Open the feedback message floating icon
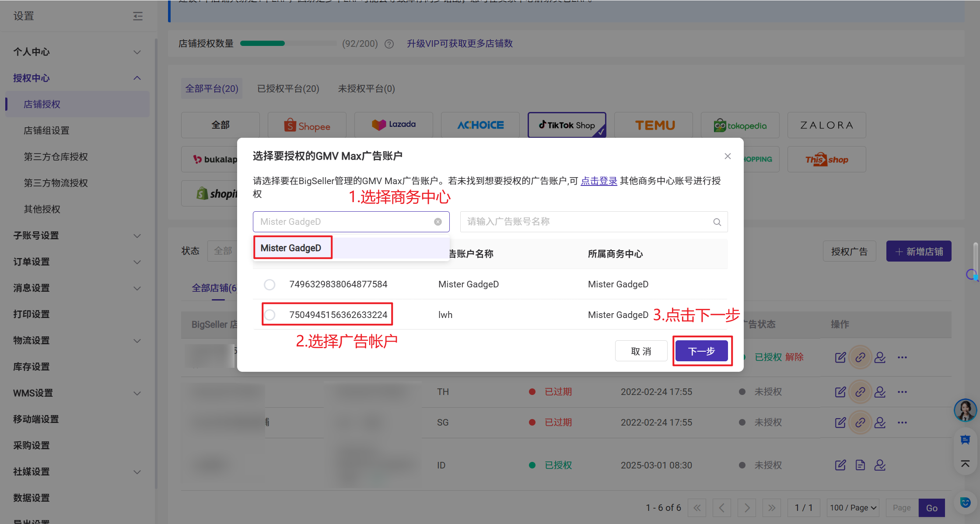The height and width of the screenshot is (524, 980). [x=965, y=440]
